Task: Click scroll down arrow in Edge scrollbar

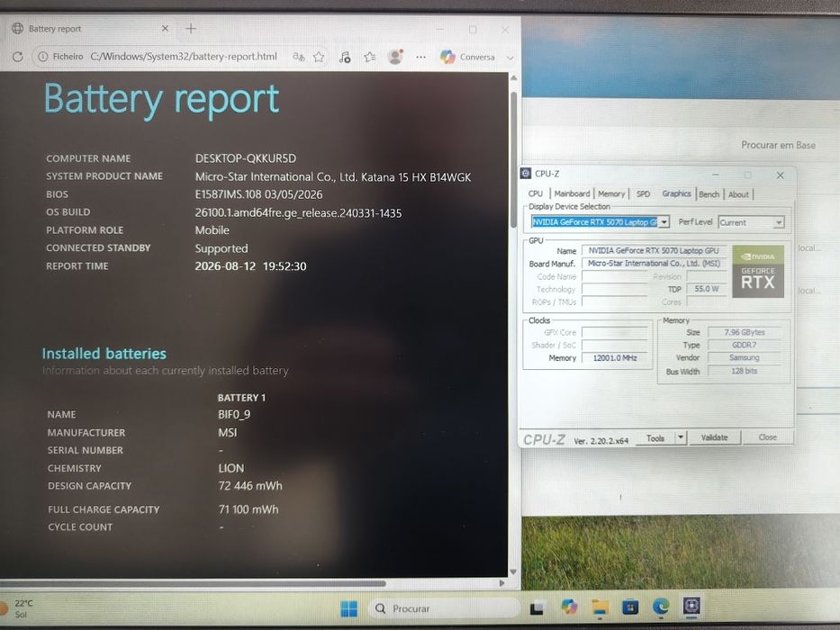Action: click(514, 572)
